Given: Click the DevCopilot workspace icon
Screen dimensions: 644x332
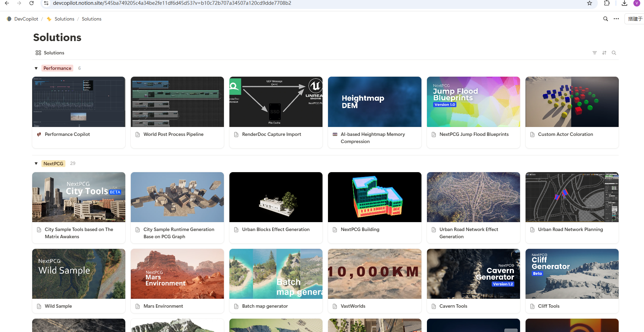Looking at the screenshot, I should 9,19.
